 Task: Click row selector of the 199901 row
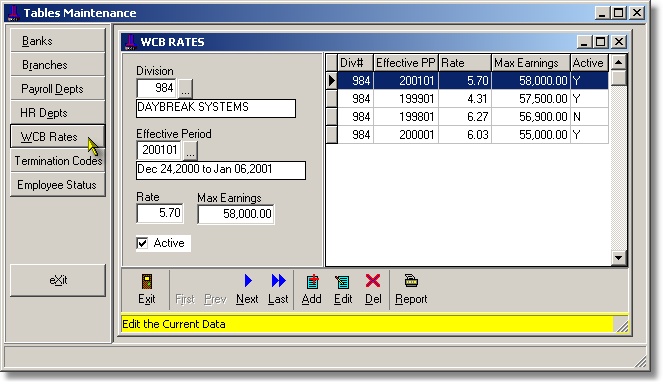(x=332, y=99)
